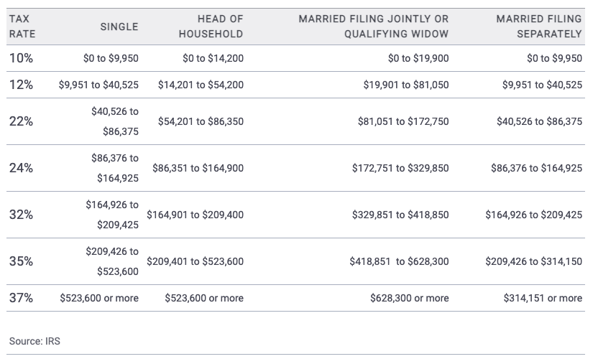Select the 24% tax rate cell

click(21, 168)
